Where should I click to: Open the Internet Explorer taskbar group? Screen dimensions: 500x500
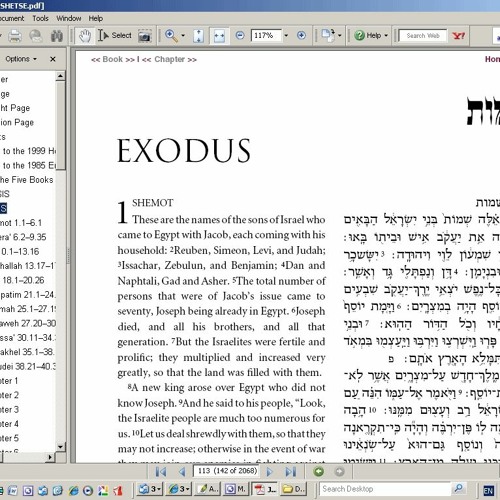tap(179, 489)
